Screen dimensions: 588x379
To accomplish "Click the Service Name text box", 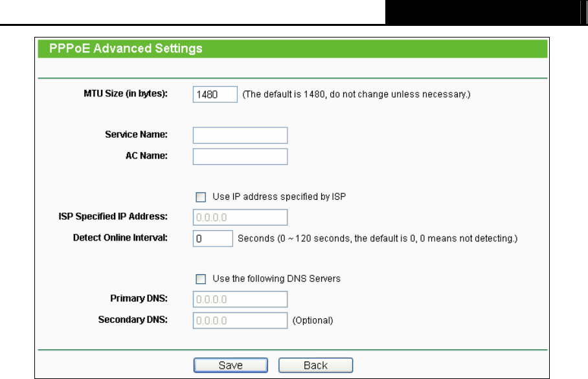I will click(x=240, y=135).
